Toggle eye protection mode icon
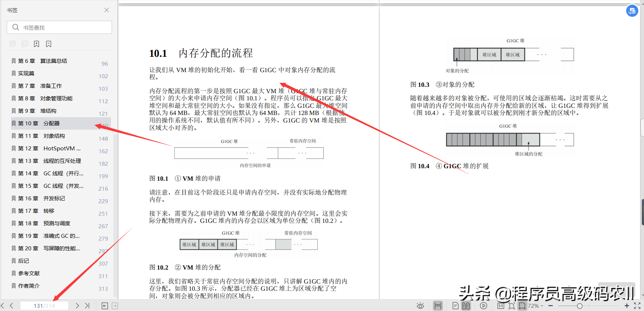Screen dimensions: 644x311 click(420, 306)
